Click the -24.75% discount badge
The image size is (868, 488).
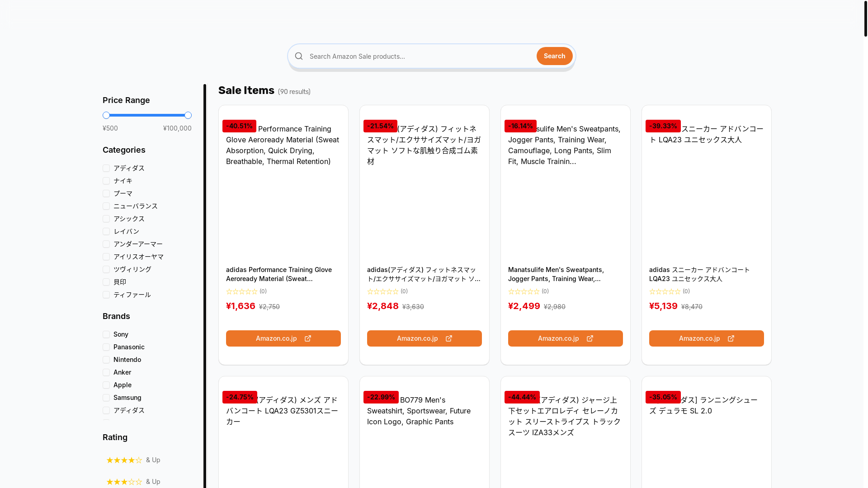(x=240, y=397)
